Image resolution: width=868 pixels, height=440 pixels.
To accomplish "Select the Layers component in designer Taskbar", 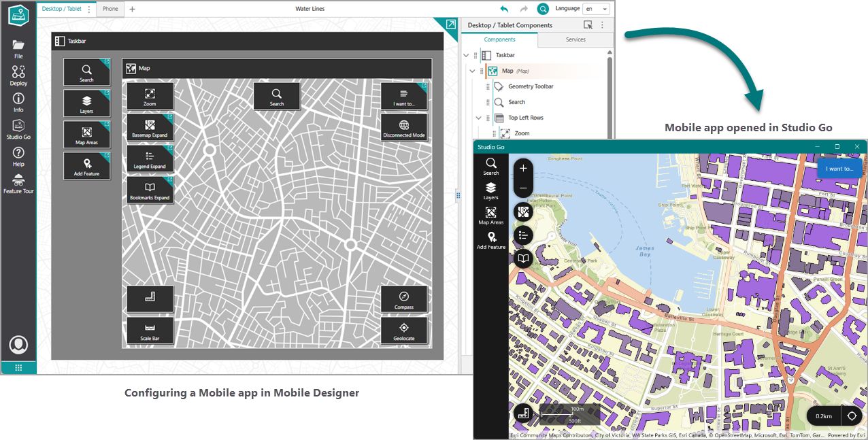I will coord(86,103).
